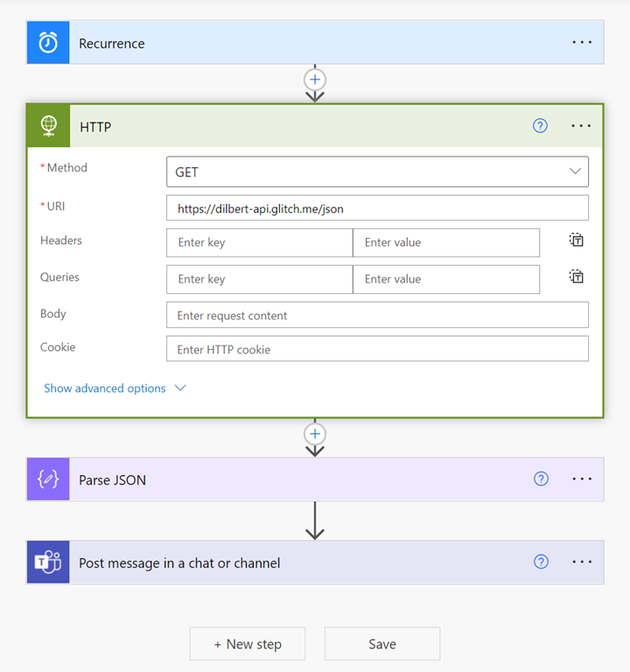Switch Queries to text mode icon
This screenshot has height=672, width=630.
pyautogui.click(x=576, y=277)
